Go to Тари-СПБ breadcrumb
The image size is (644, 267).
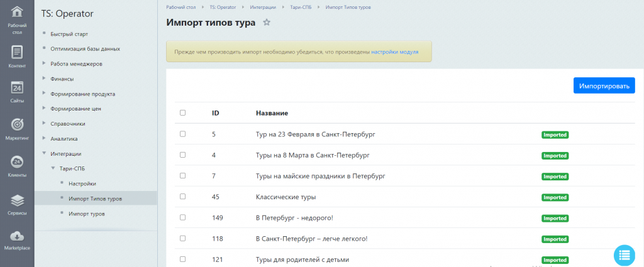300,8
